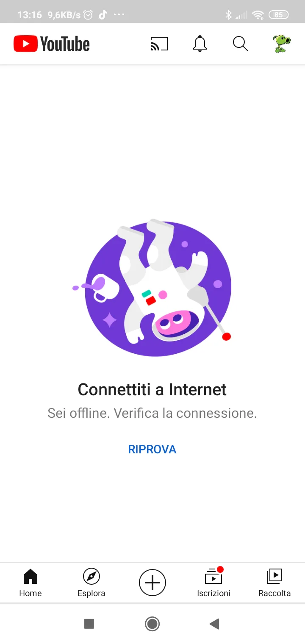Open the notifications bell
The height and width of the screenshot is (644, 305).
point(200,44)
